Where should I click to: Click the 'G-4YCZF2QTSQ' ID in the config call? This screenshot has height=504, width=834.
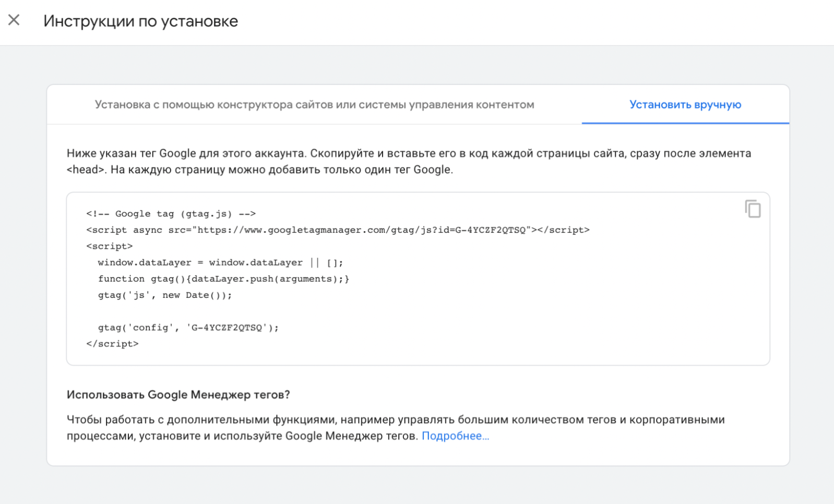tap(227, 328)
